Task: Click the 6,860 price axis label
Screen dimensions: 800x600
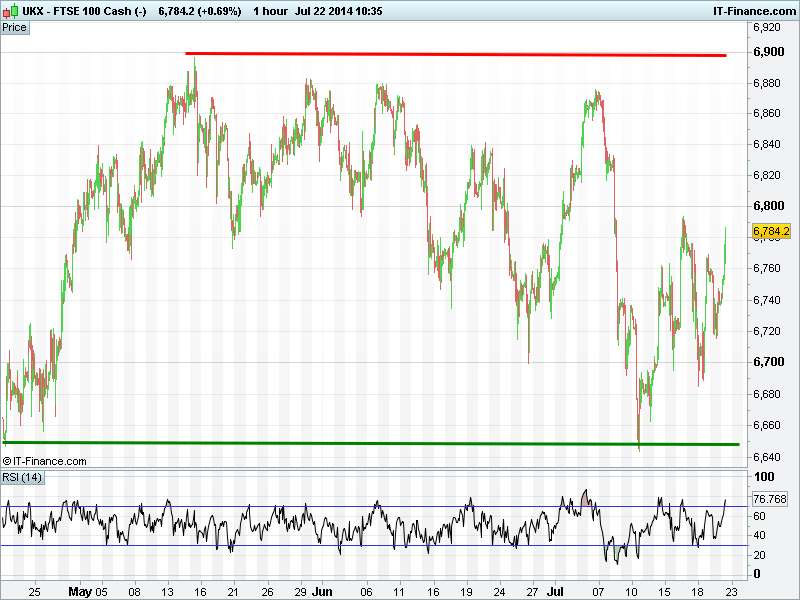Action: [767, 113]
